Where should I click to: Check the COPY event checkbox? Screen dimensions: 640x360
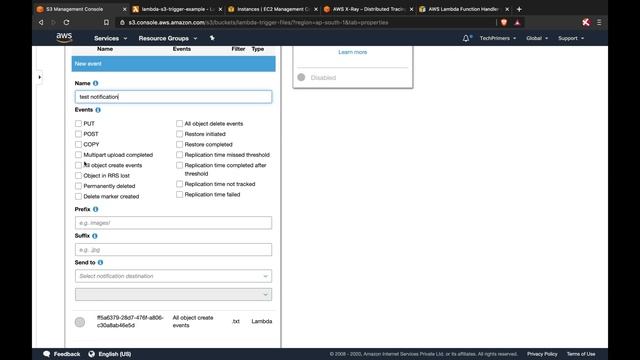78,144
